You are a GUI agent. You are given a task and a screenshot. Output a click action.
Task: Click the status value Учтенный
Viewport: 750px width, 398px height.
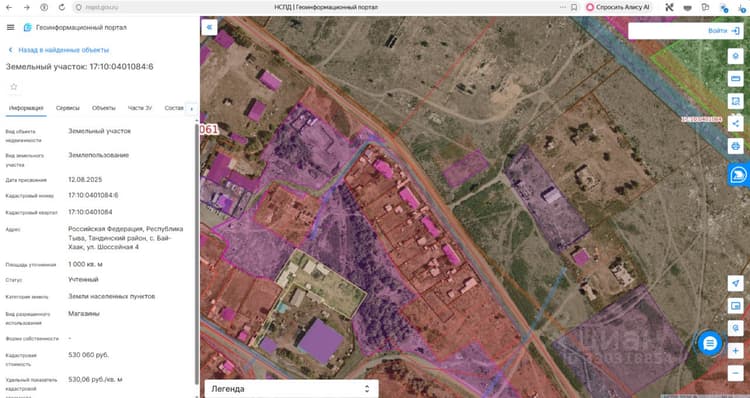tap(83, 279)
